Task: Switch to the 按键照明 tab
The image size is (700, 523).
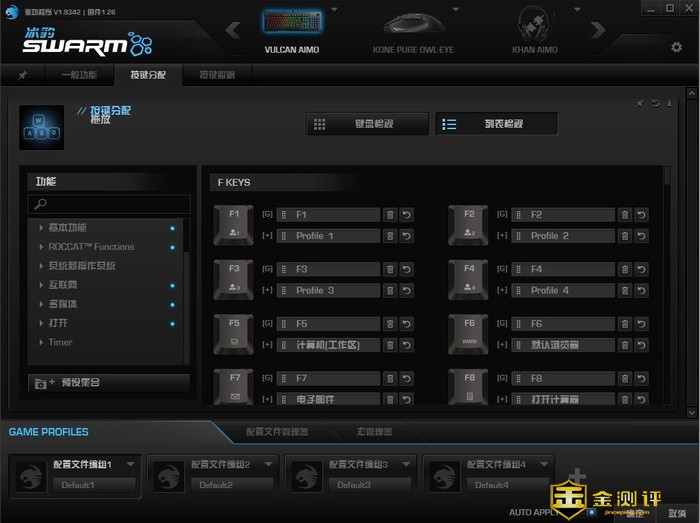Action: pyautogui.click(x=217, y=75)
